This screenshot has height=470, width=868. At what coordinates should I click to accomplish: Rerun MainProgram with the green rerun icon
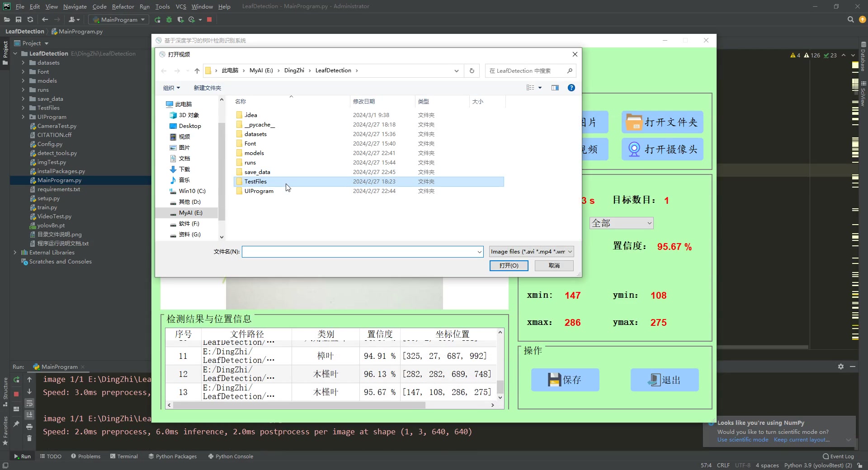[x=157, y=19]
